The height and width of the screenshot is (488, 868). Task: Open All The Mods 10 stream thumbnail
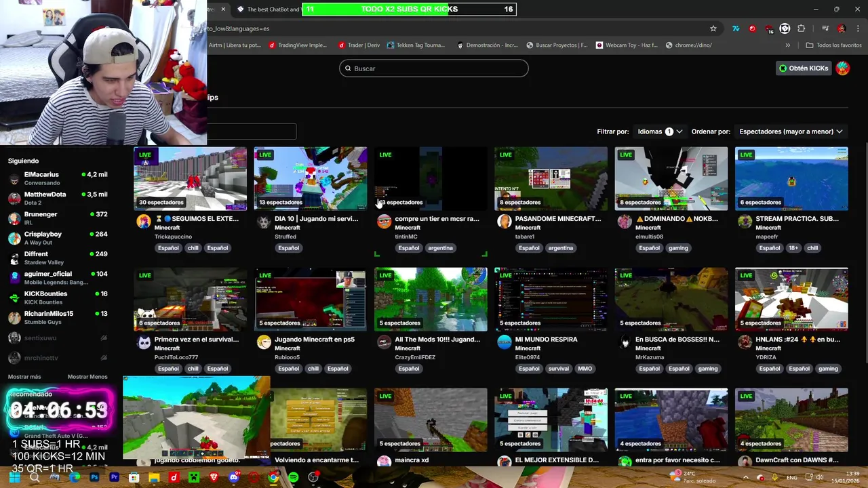(431, 299)
